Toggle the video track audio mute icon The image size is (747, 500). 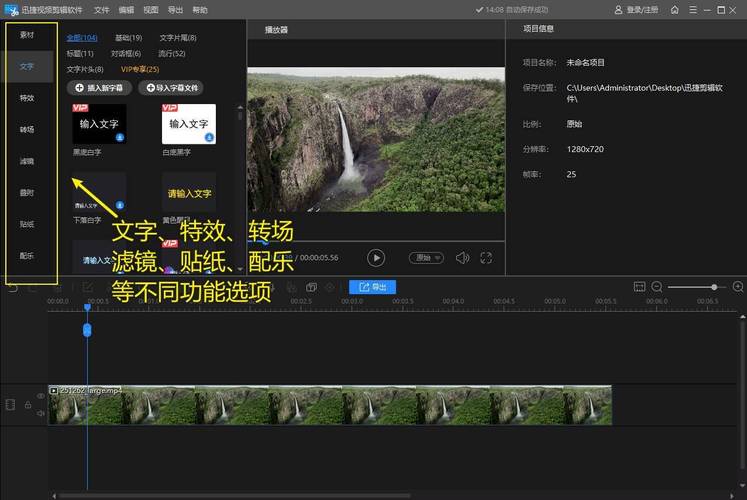click(x=41, y=412)
